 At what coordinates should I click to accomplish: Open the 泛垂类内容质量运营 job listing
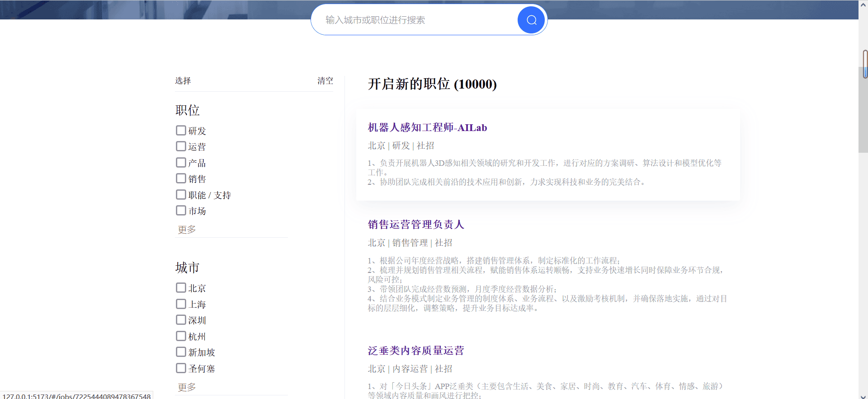416,351
